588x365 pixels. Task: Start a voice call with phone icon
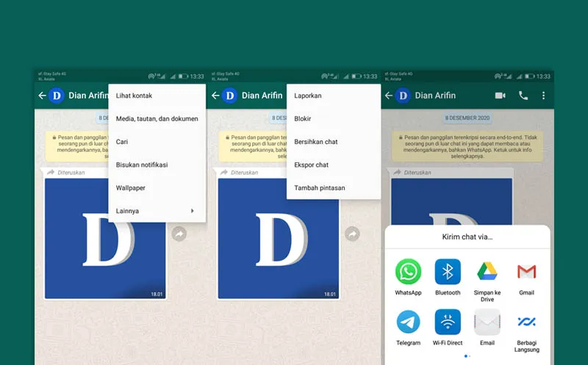(x=523, y=95)
